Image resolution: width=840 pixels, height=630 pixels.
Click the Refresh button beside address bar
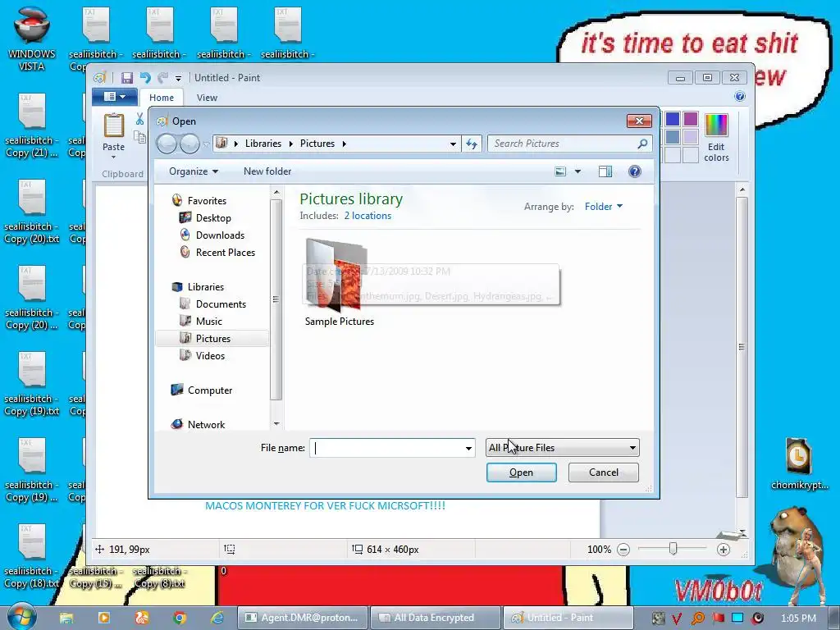click(x=472, y=144)
